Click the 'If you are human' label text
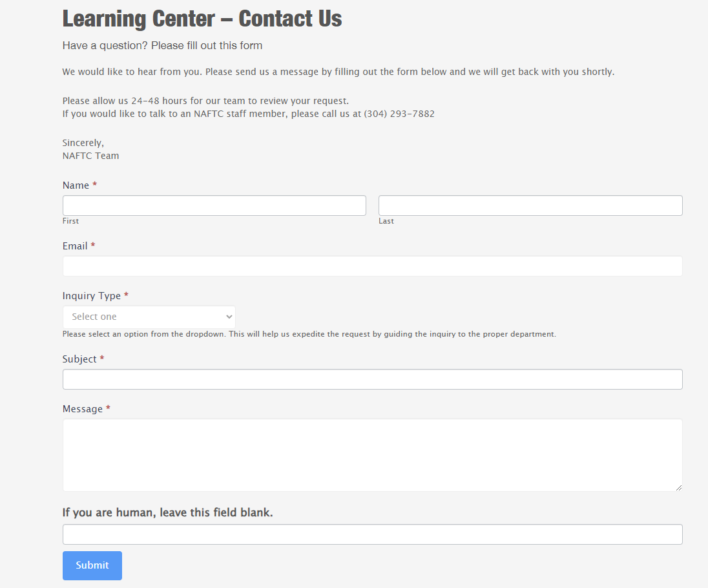The height and width of the screenshot is (588, 708). point(167,512)
